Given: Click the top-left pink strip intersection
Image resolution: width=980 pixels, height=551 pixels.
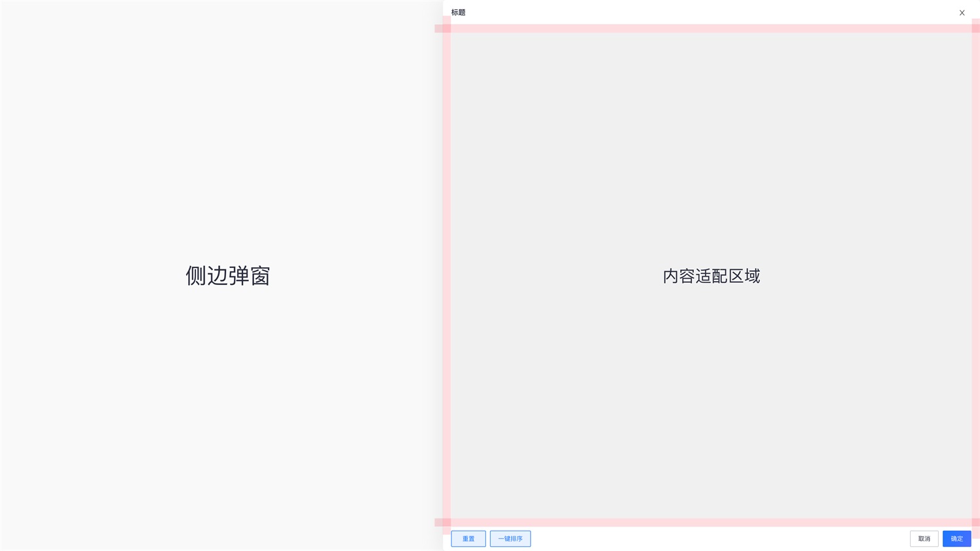Looking at the screenshot, I should coord(447,29).
